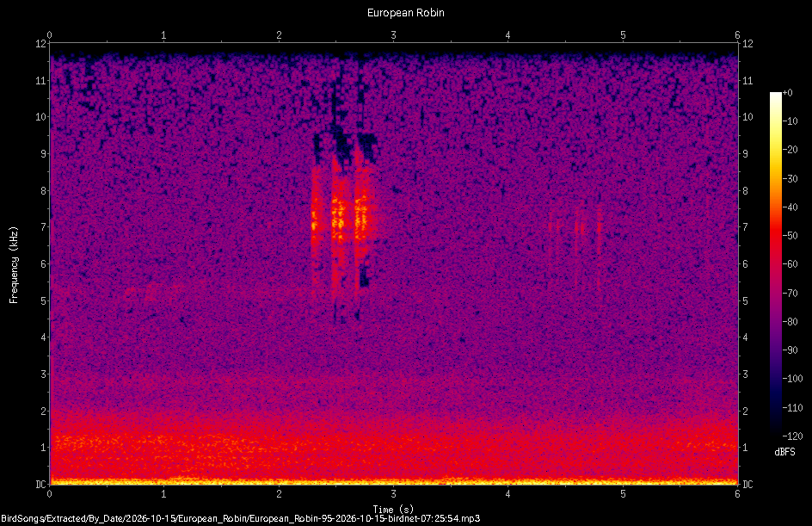Click the '-20' value on color scale
Viewport: 812px width, 526px height.
790,149
